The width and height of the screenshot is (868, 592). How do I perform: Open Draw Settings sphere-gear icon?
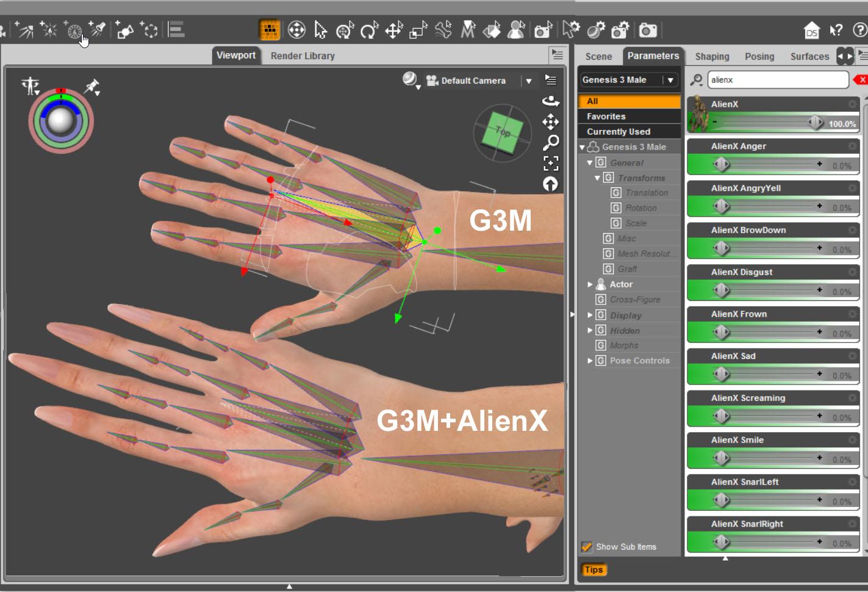tap(596, 30)
